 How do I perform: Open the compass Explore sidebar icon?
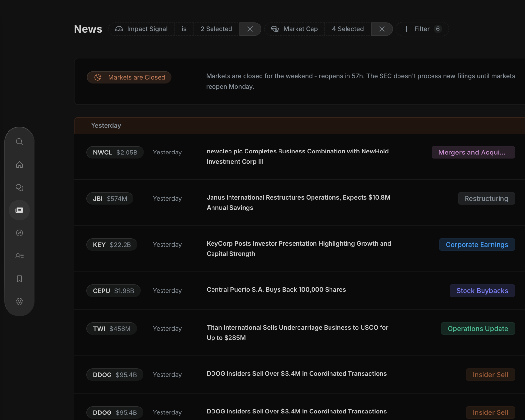[19, 233]
